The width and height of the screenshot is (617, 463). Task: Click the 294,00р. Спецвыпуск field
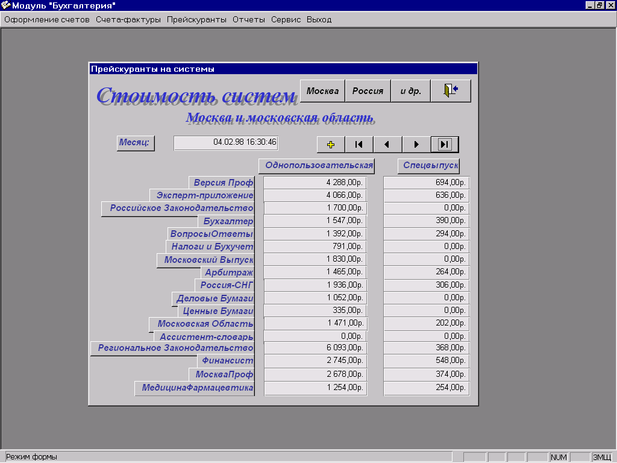427,234
